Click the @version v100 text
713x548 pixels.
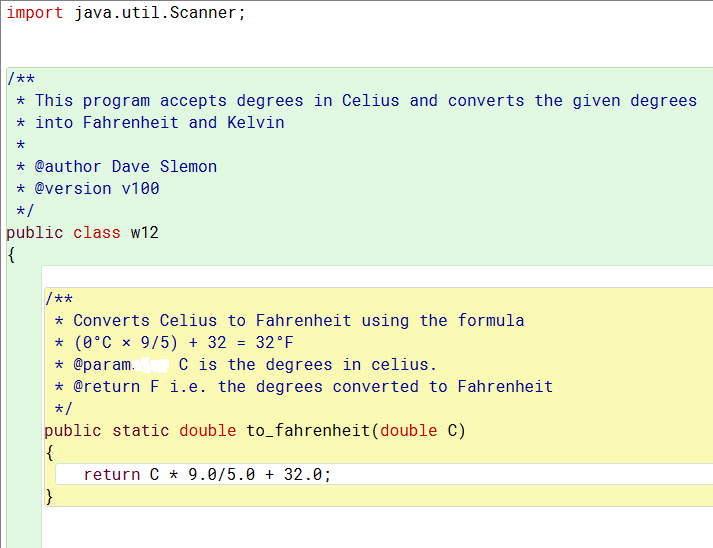coord(97,189)
